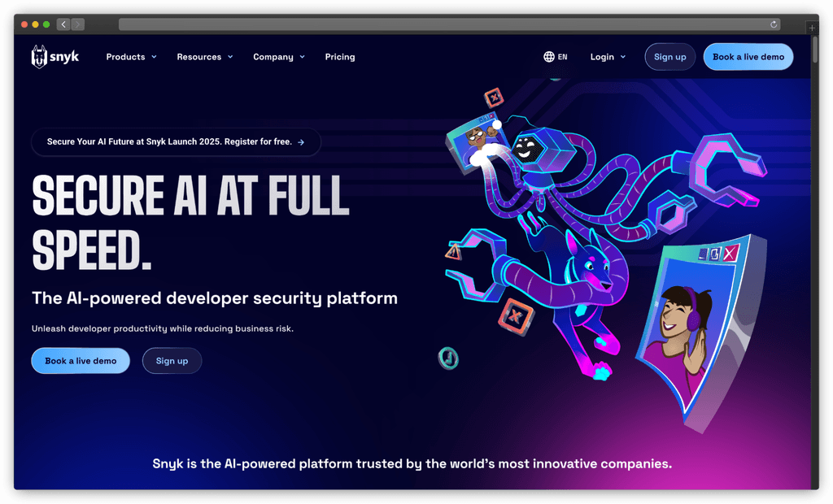The image size is (833, 504).
Task: Click the page vertical scrollbar thumb
Action: (x=815, y=50)
